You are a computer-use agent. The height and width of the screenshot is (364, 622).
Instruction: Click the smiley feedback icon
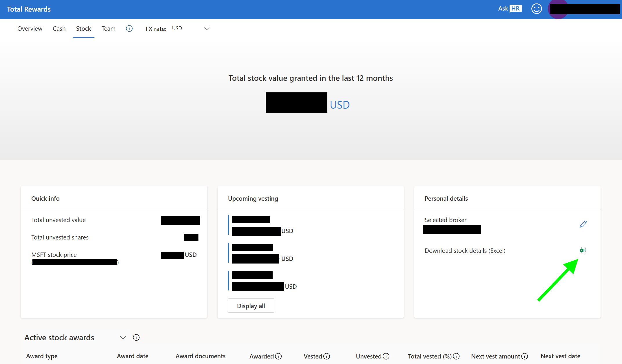click(x=536, y=9)
